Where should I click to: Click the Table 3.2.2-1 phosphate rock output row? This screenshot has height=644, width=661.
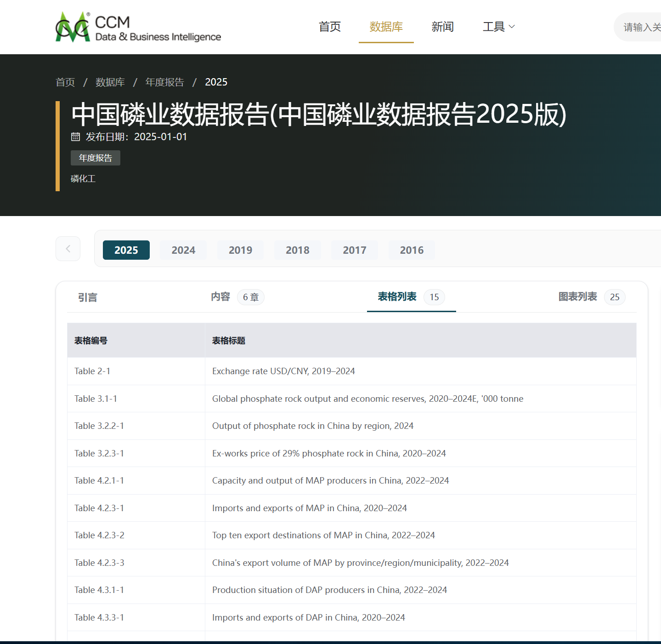[x=312, y=426]
